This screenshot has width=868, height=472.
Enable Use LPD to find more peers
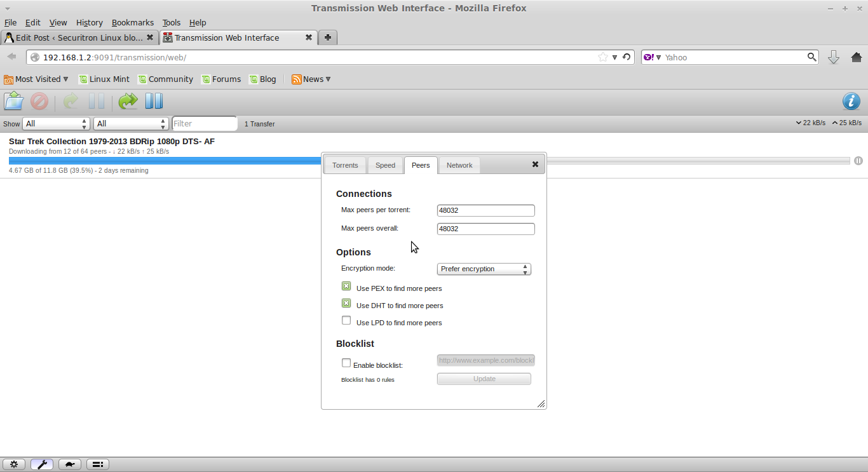pos(346,321)
